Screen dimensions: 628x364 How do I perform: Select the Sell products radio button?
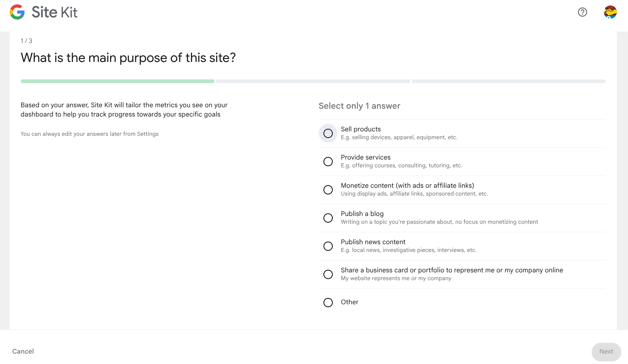(328, 133)
